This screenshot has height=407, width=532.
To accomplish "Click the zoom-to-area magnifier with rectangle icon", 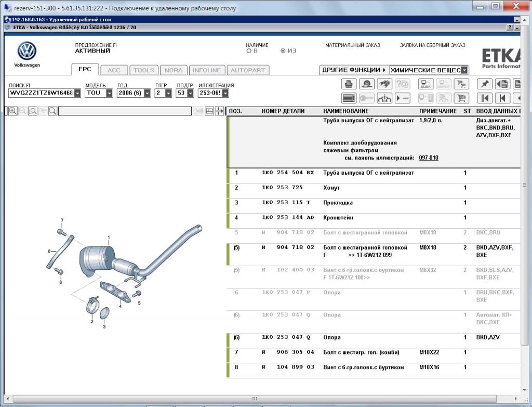I will pos(33,111).
